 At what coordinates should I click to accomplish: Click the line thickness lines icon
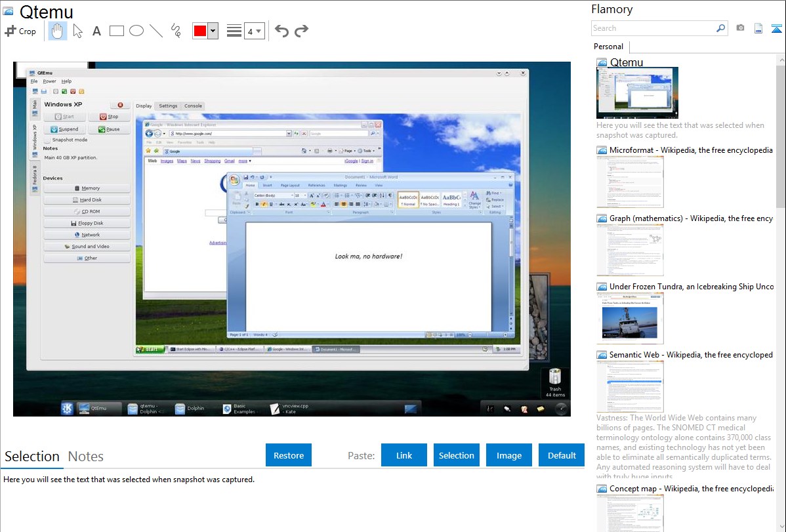(x=234, y=31)
